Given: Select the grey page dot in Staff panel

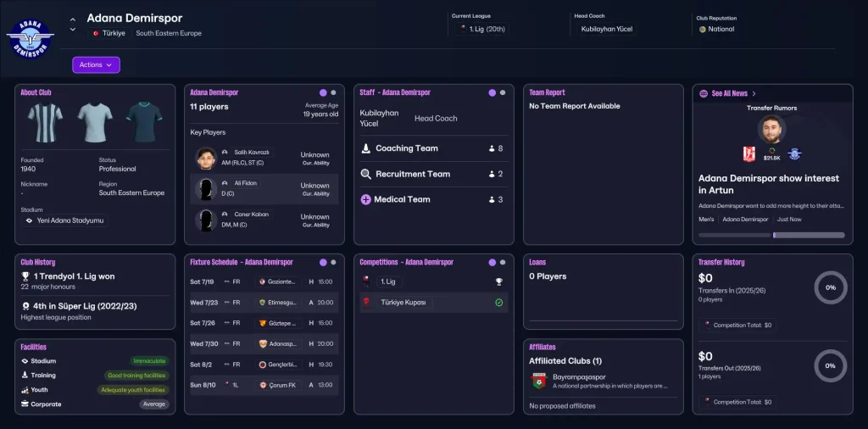Looking at the screenshot, I should coord(503,93).
